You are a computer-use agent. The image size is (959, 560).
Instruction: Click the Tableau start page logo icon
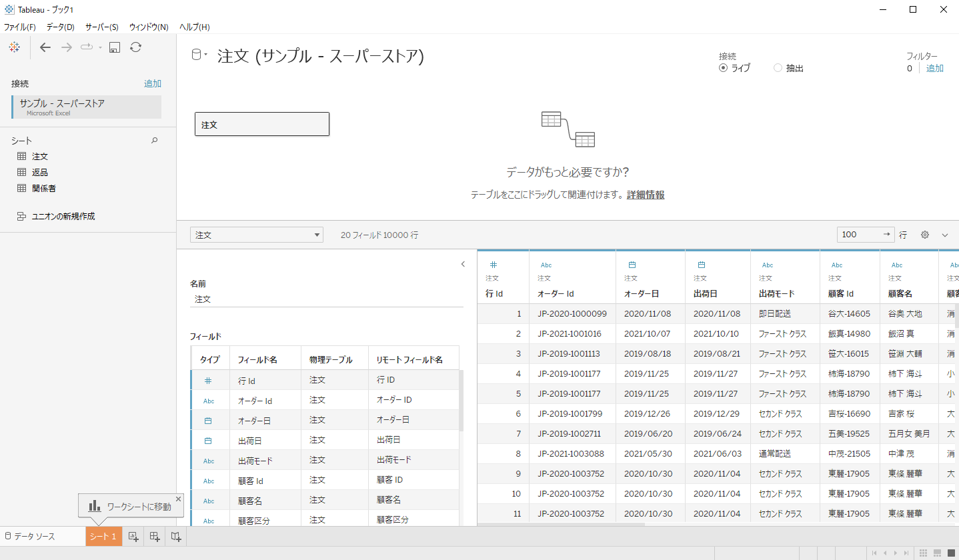pos(15,47)
